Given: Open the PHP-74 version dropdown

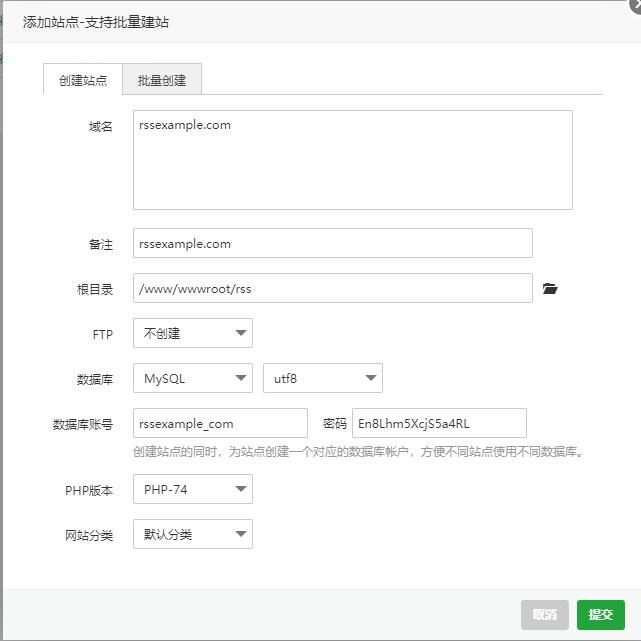Looking at the screenshot, I should pos(192,489).
